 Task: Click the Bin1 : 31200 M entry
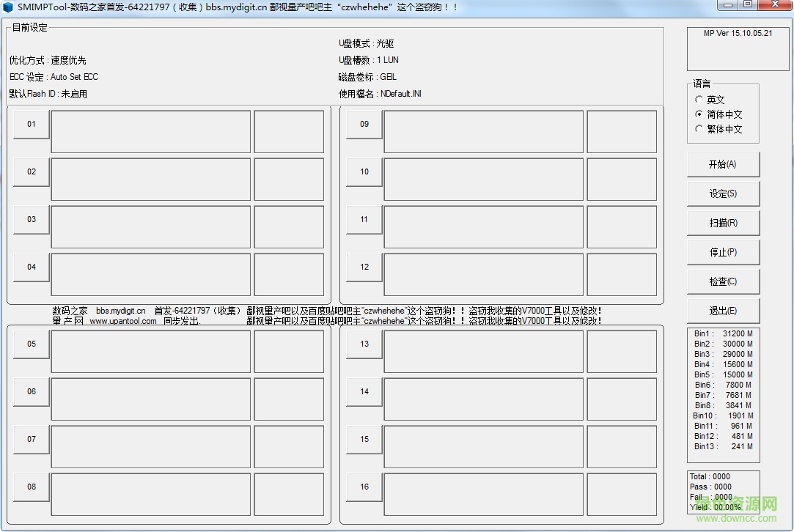[x=723, y=333]
